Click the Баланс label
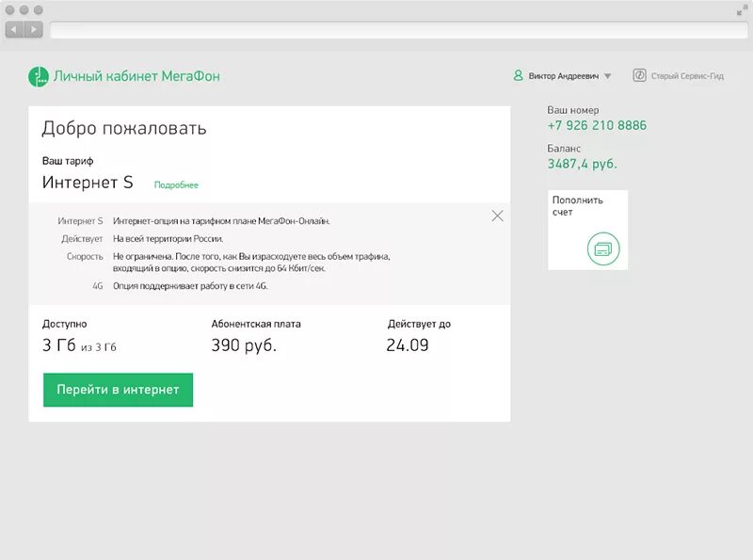This screenshot has height=560, width=753. tap(564, 149)
